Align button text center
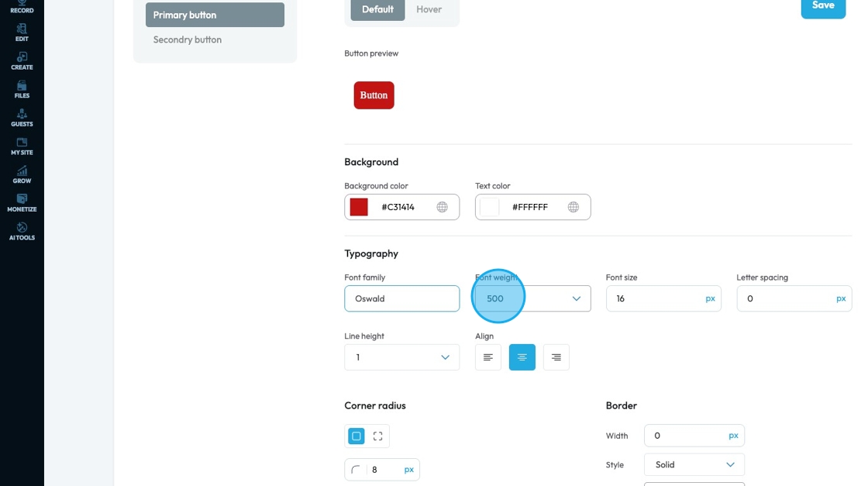 click(x=522, y=357)
